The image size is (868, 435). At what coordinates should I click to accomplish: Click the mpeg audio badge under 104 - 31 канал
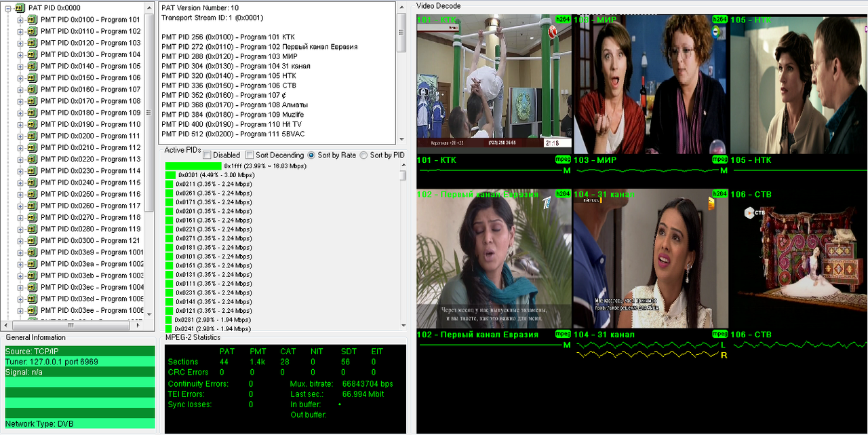719,334
